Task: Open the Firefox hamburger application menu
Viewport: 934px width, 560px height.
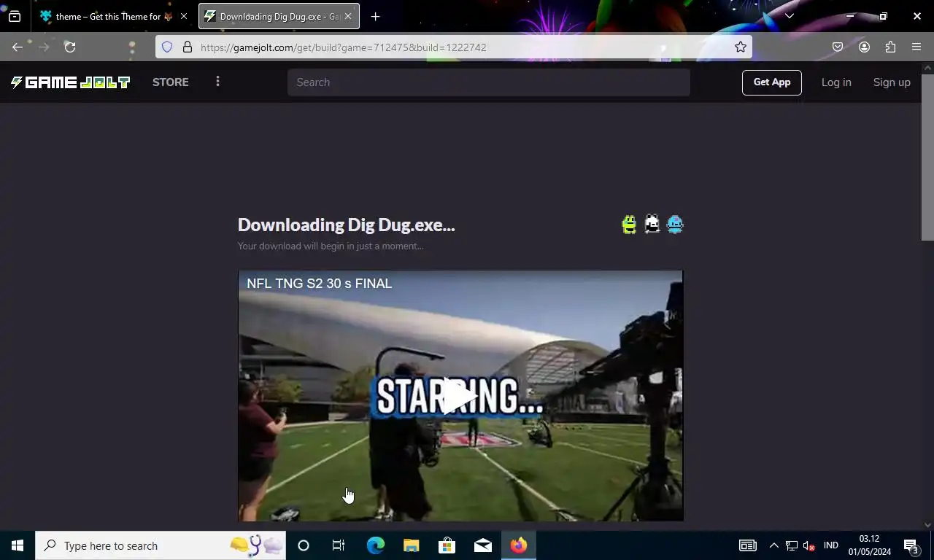Action: [916, 47]
